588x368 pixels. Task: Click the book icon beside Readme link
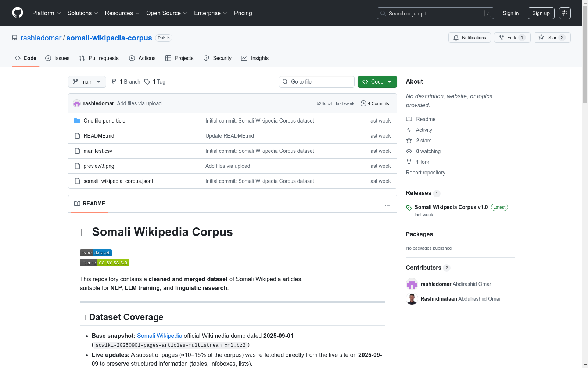[409, 119]
